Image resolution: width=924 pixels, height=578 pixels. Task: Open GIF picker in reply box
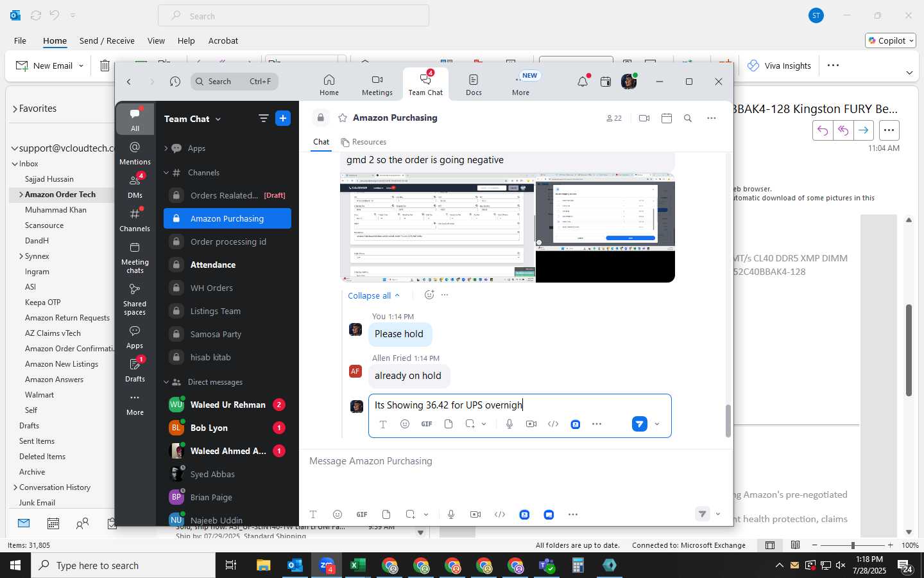pyautogui.click(x=427, y=424)
